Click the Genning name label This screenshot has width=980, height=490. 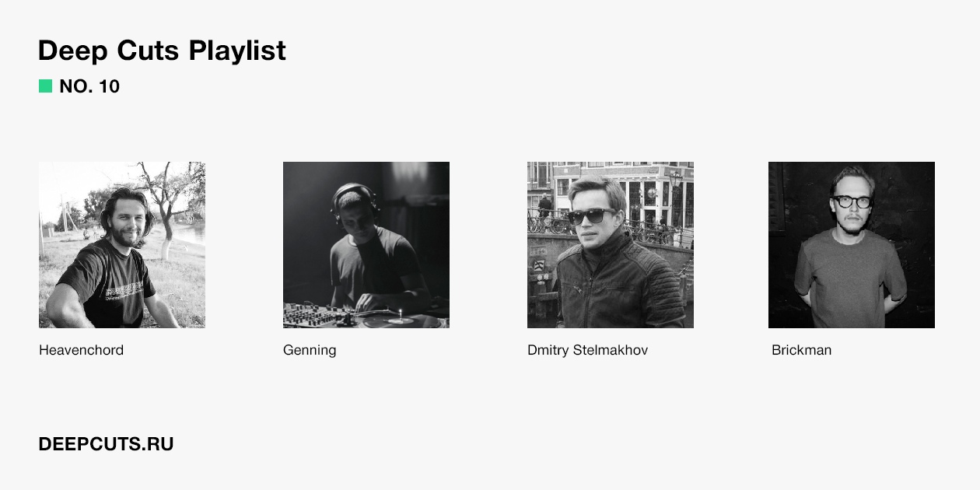[x=310, y=350]
